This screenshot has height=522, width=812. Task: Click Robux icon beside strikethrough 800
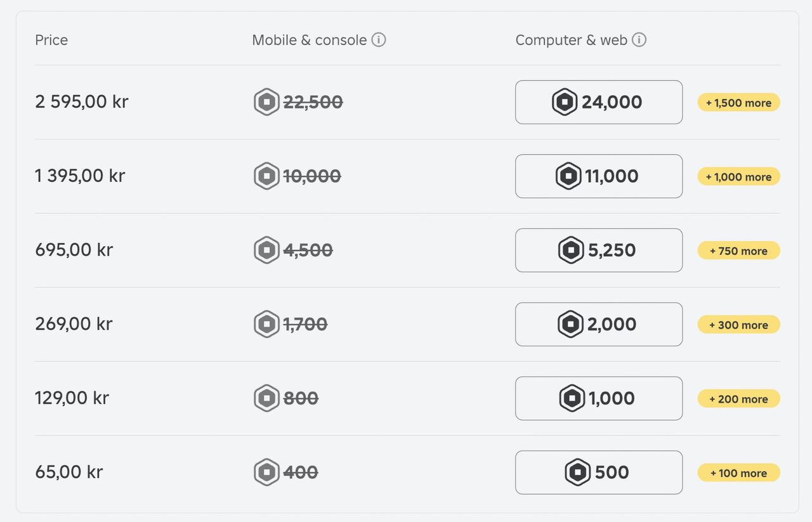(x=266, y=398)
